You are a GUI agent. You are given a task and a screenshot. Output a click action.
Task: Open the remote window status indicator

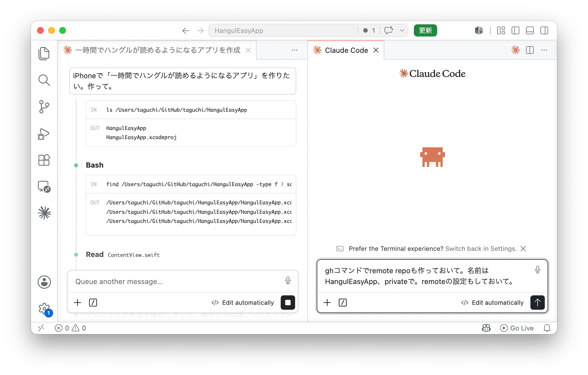coord(41,328)
